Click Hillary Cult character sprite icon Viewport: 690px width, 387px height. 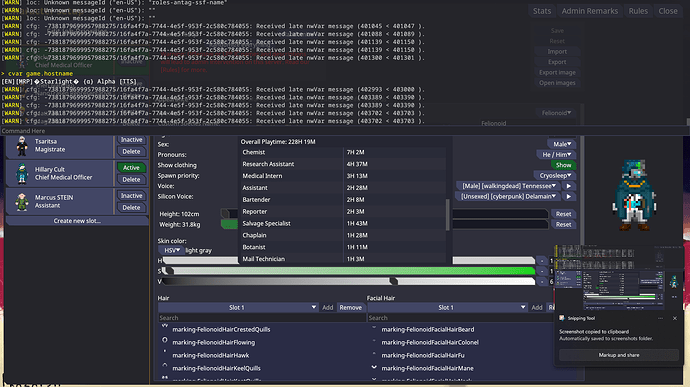tap(22, 173)
